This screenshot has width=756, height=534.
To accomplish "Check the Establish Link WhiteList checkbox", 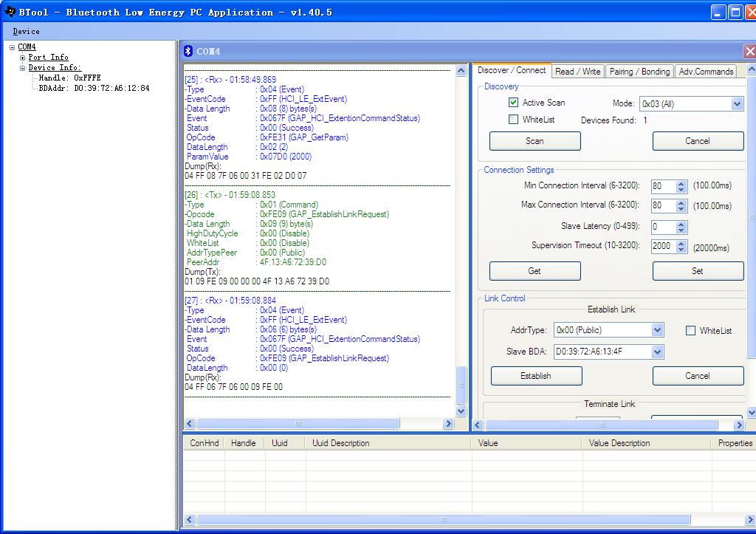I will tap(690, 331).
